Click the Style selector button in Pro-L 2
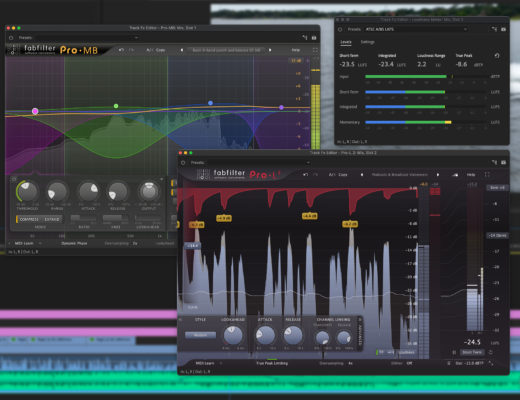This screenshot has height=400, width=520. (200, 335)
